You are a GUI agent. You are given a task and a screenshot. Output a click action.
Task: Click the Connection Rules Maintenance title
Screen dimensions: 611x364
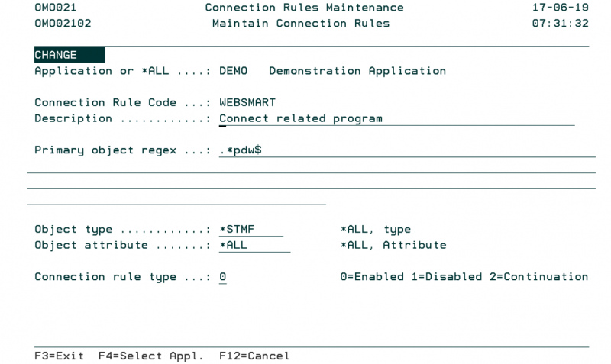point(304,8)
